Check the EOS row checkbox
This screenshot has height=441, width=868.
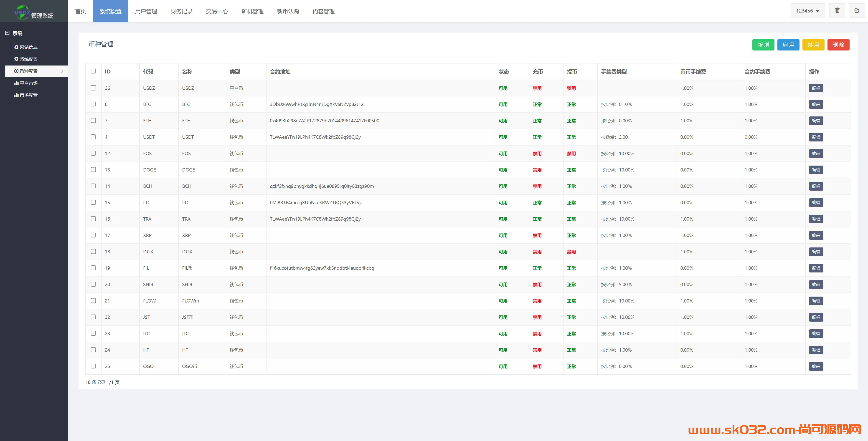pos(93,153)
